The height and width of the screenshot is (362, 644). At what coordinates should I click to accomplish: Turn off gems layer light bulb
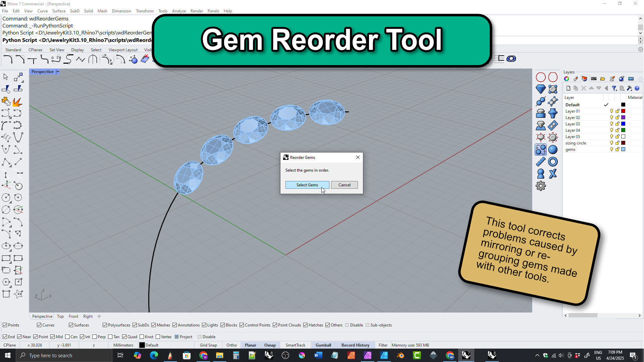(611, 149)
